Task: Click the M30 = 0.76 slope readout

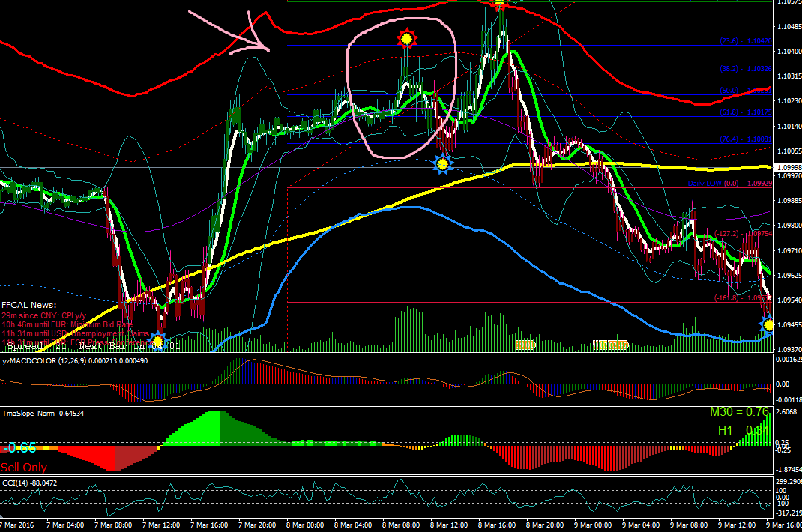Action: pyautogui.click(x=740, y=412)
